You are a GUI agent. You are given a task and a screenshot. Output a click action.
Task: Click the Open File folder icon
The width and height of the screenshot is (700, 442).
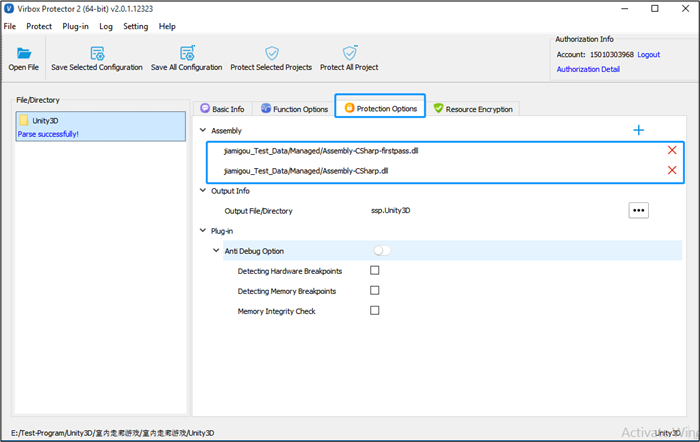click(x=24, y=53)
